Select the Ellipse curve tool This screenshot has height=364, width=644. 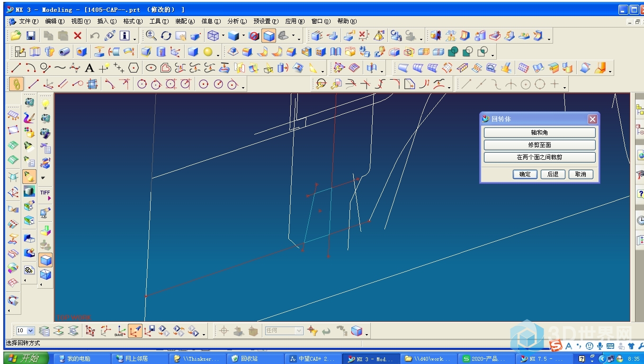coord(151,68)
